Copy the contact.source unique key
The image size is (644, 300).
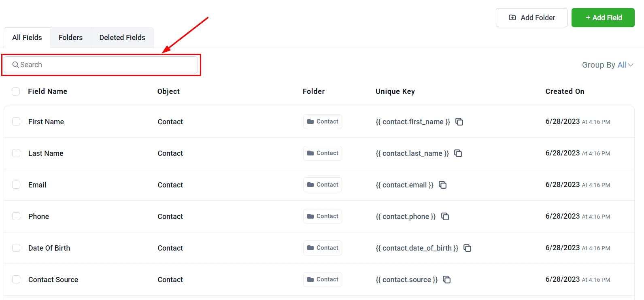pos(446,280)
